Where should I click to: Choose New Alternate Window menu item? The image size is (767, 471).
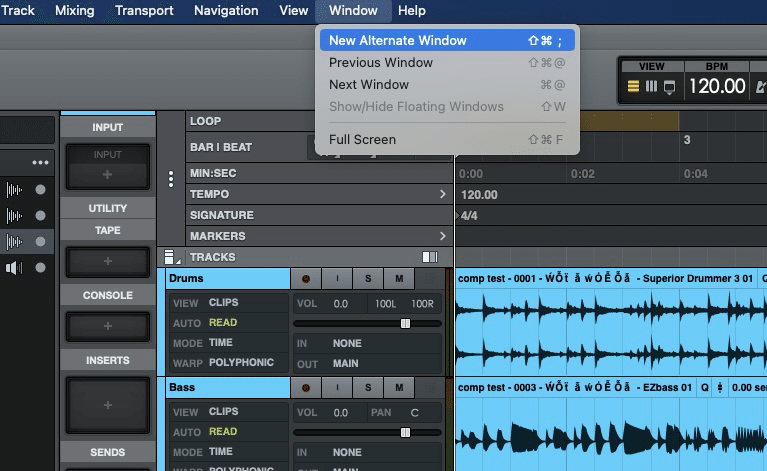[x=447, y=41]
